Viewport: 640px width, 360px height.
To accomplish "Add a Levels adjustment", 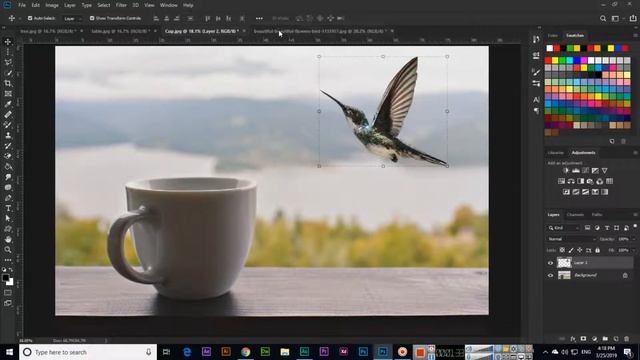I will click(576, 171).
